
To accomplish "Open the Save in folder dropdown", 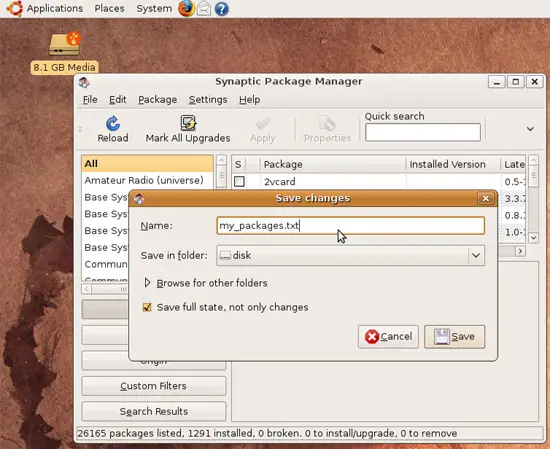I will [x=350, y=255].
